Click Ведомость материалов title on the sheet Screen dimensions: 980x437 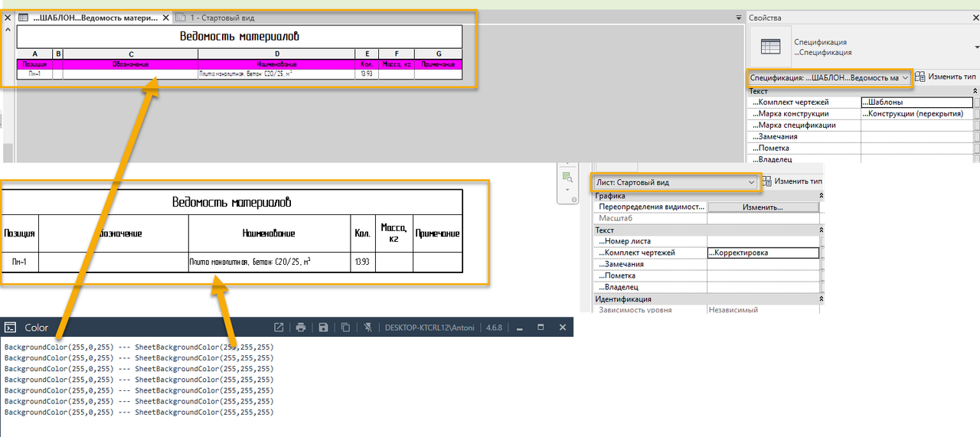[x=231, y=202]
